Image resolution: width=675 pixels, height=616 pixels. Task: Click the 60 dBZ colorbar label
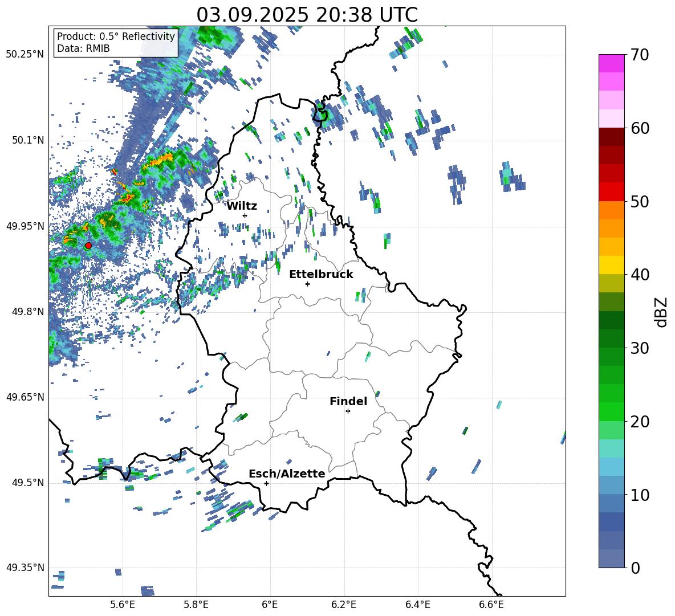coord(640,128)
